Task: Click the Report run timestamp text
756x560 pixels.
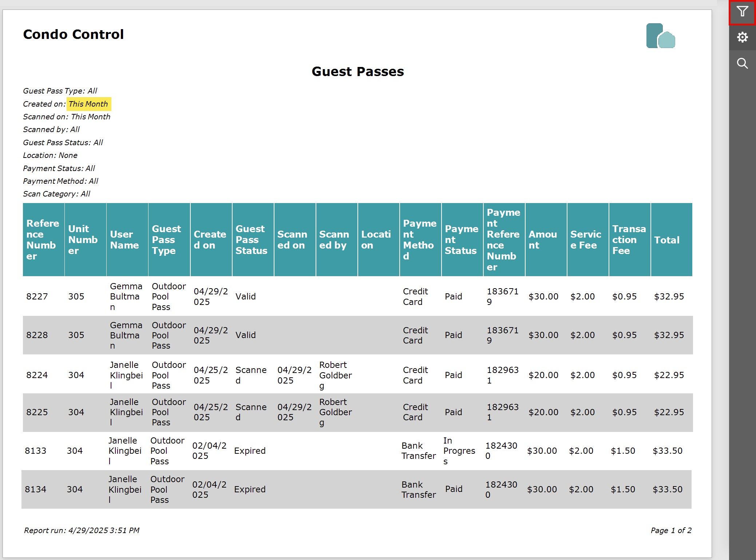Action: coord(82,531)
